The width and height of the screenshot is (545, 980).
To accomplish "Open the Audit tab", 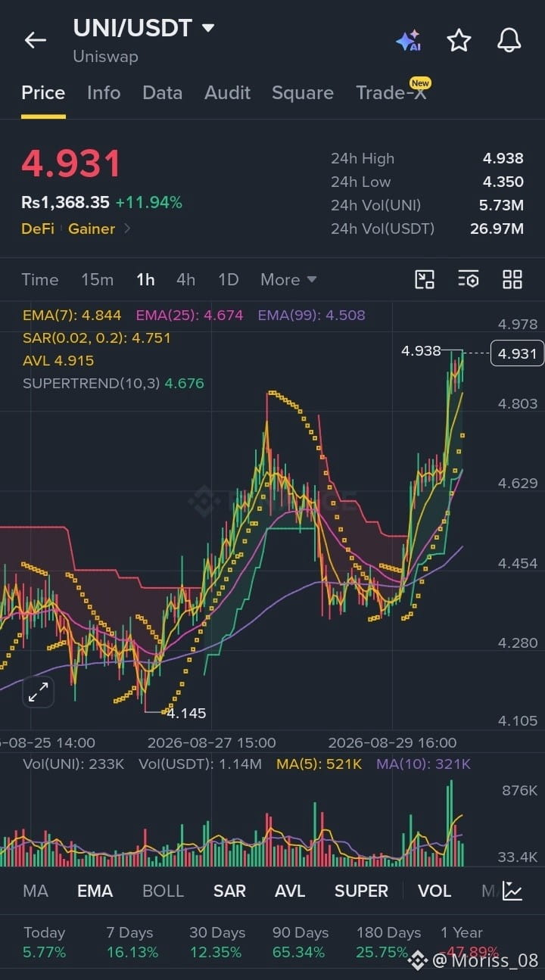I will (x=227, y=92).
